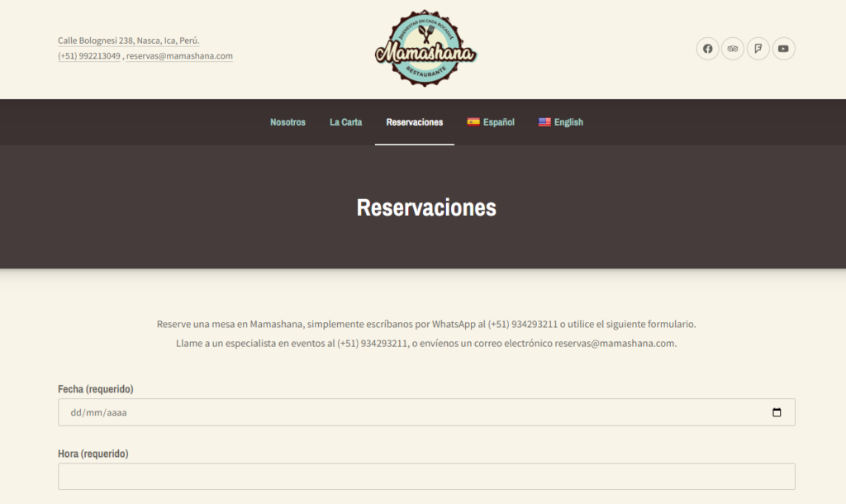Switch language to Español

click(491, 122)
